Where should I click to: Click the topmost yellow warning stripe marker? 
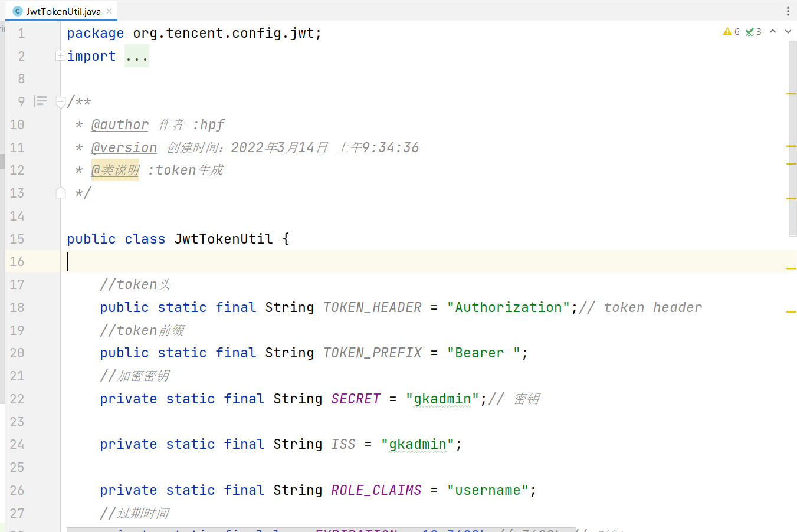(792, 94)
